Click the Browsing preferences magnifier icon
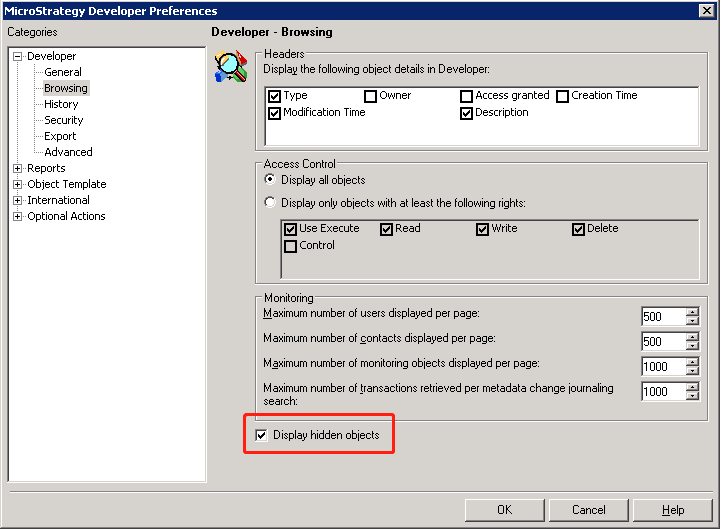This screenshot has height=530, width=721. [x=231, y=66]
